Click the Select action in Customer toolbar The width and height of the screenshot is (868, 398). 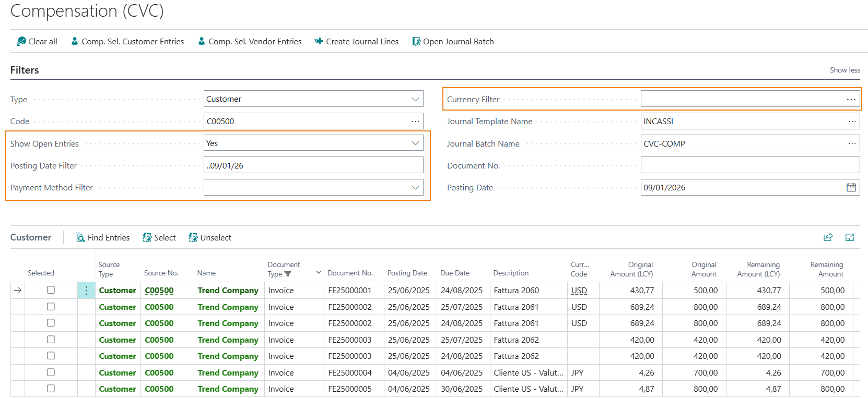pyautogui.click(x=159, y=237)
